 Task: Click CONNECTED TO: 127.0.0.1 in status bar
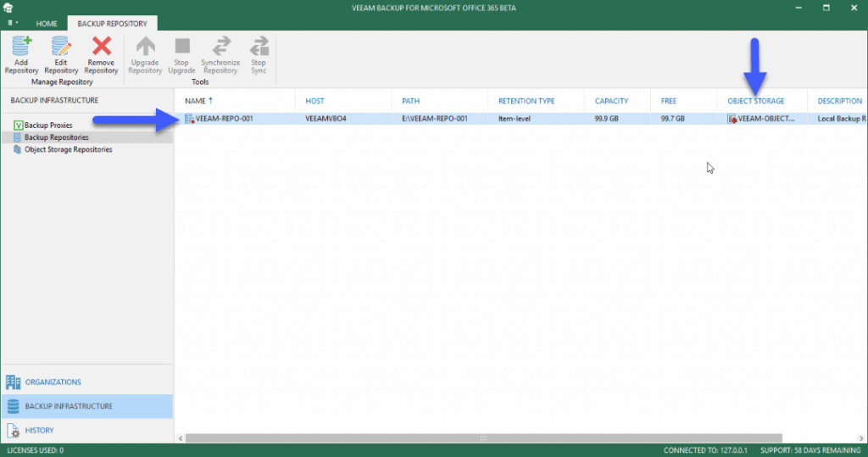coord(705,450)
